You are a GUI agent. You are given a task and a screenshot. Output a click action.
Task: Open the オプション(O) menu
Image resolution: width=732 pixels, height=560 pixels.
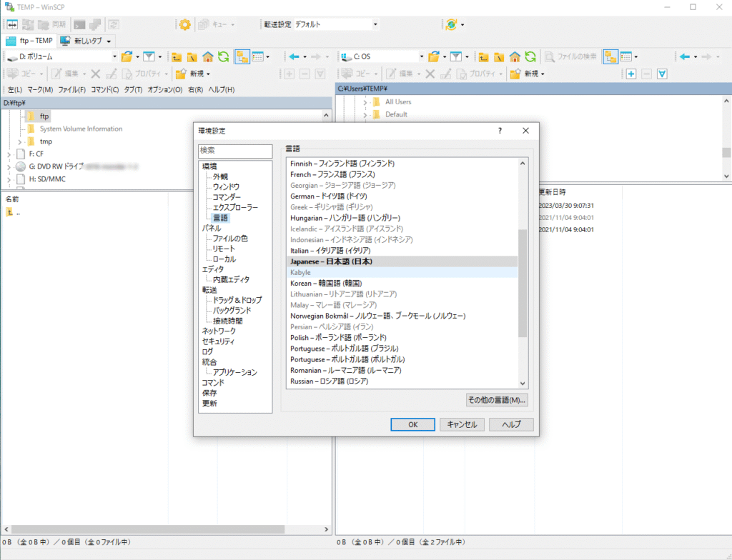(165, 89)
